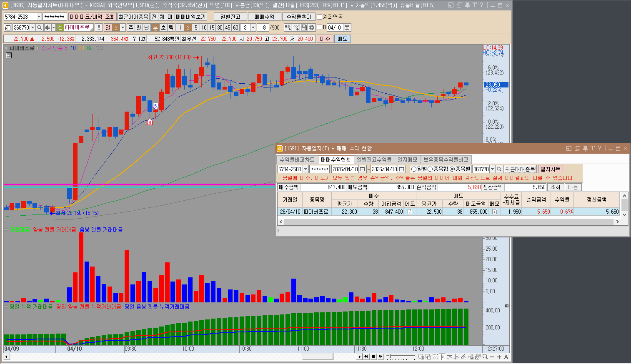Image resolution: width=631 pixels, height=364 pixels.
Task: Expand the stock code 368770 dropdown in chart toolbar
Action: click(33, 27)
